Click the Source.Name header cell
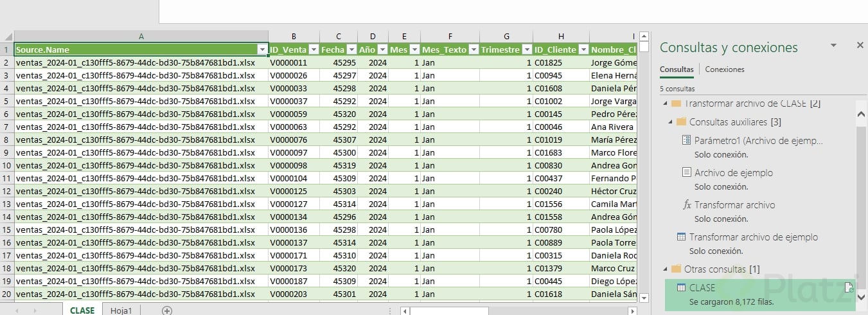The height and width of the screenshot is (315, 868). pos(141,50)
